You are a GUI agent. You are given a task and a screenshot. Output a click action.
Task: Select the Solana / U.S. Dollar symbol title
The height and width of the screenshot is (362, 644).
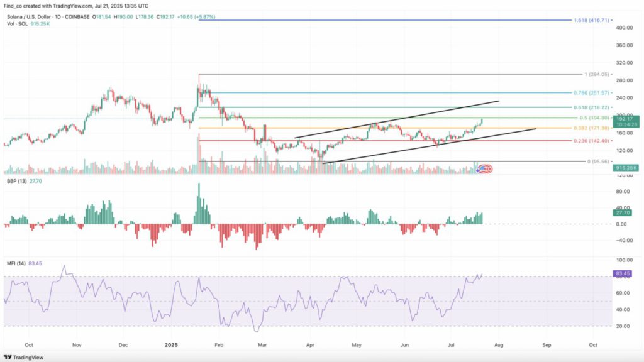[x=30, y=16]
